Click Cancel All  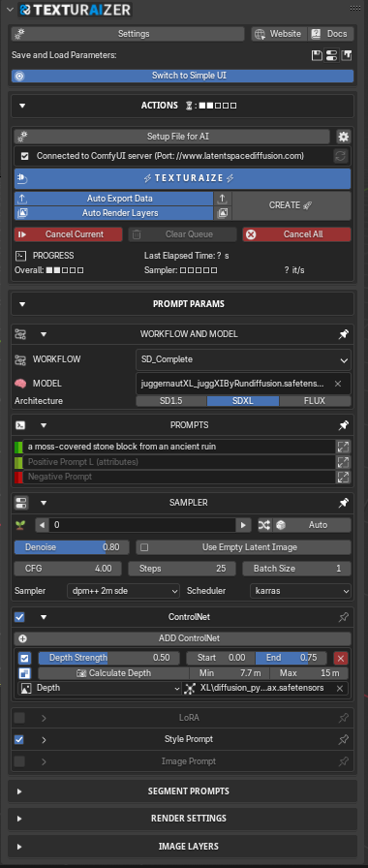296,234
